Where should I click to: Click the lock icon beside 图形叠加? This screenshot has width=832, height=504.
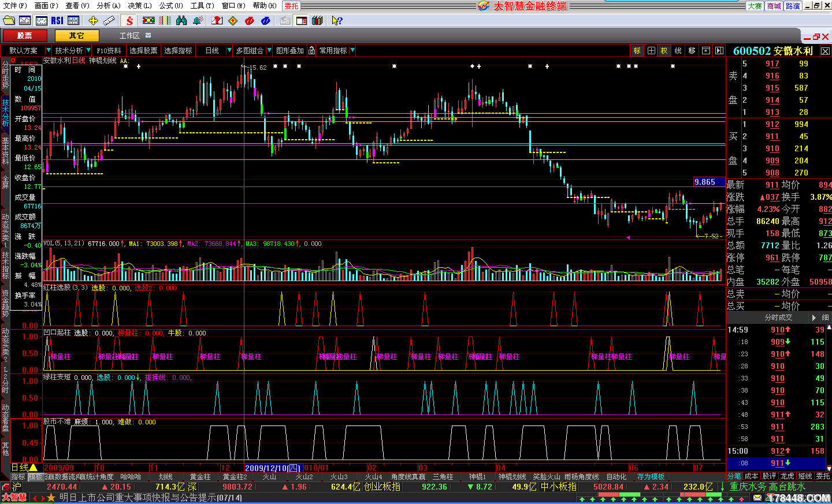click(311, 51)
